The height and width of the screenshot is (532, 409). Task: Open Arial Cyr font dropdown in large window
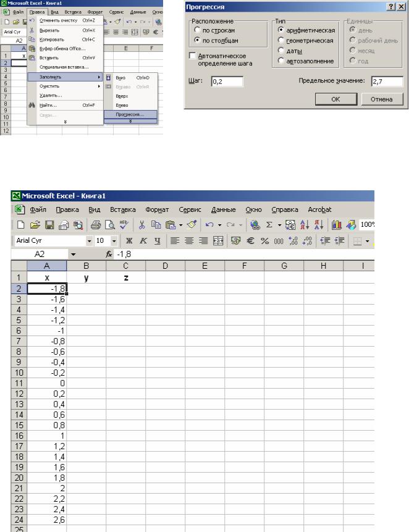[89, 241]
